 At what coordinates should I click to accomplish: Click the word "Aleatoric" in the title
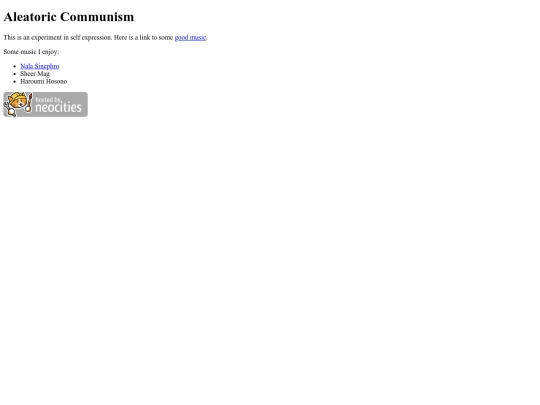pos(30,17)
